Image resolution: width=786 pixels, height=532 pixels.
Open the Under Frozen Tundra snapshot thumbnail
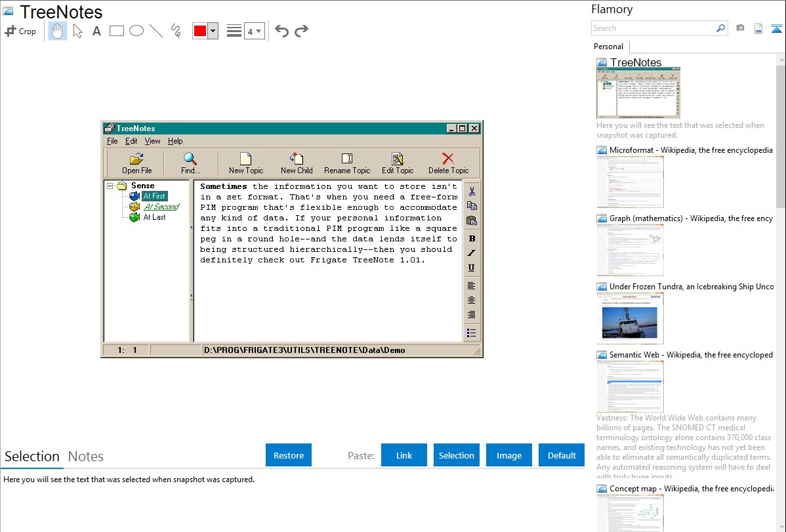pos(630,318)
